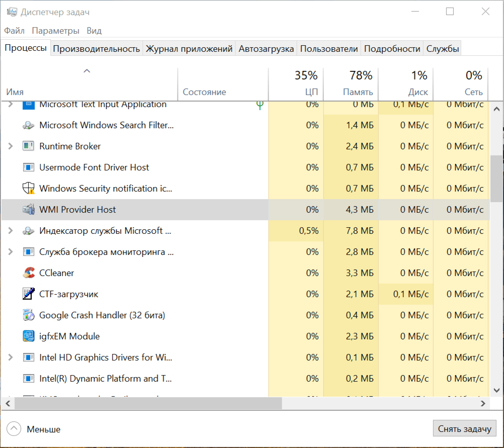Expand the Индексатор службы Microsoft group
Screen dimensions: 504x448
pyautogui.click(x=11, y=231)
